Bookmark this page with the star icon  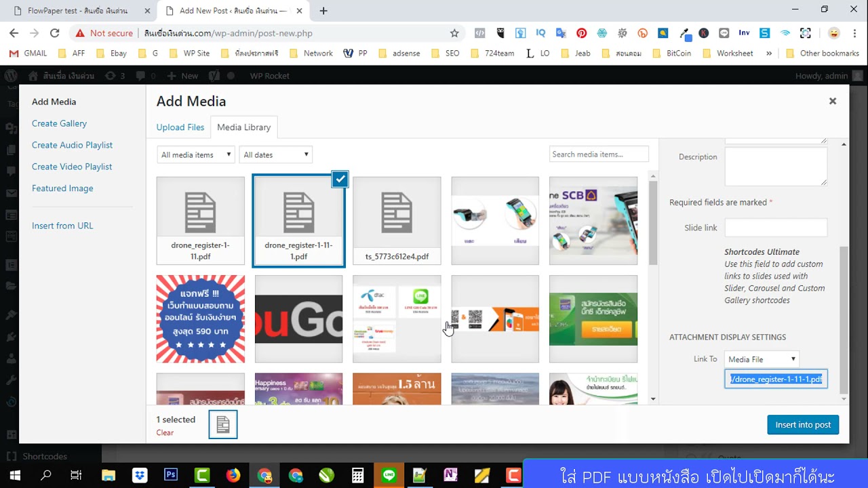(x=454, y=33)
